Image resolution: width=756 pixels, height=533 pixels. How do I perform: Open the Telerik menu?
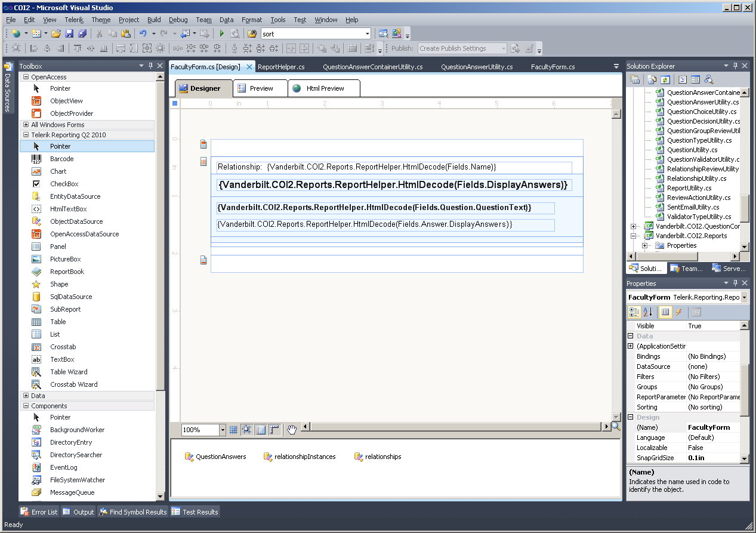point(74,20)
